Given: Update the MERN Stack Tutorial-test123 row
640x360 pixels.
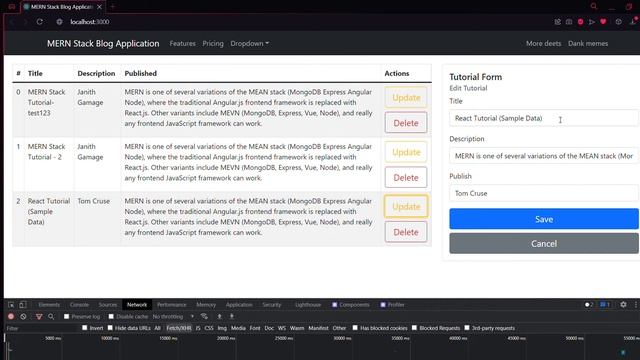Looking at the screenshot, I should (x=406, y=98).
